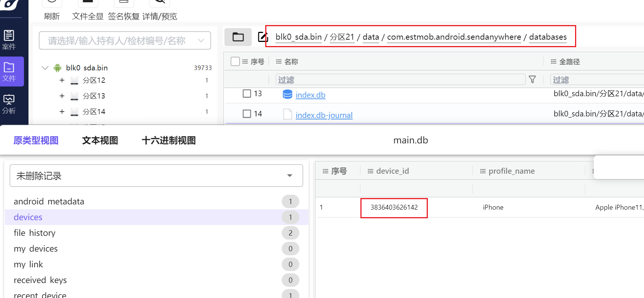
Task: Expand the 分区12 tree node
Action: [x=62, y=80]
